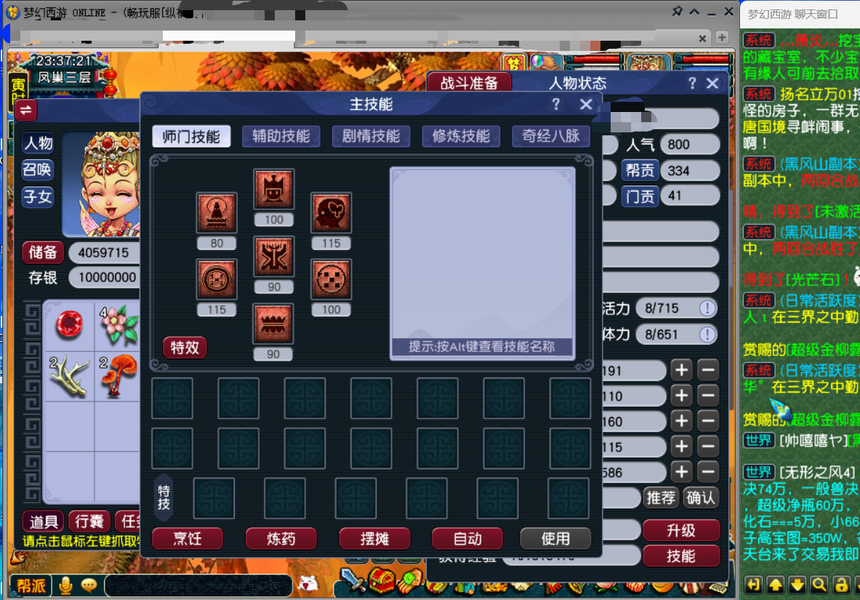This screenshot has height=600, width=860.
Task: Click the 门贡 label button
Action: pyautogui.click(x=640, y=196)
